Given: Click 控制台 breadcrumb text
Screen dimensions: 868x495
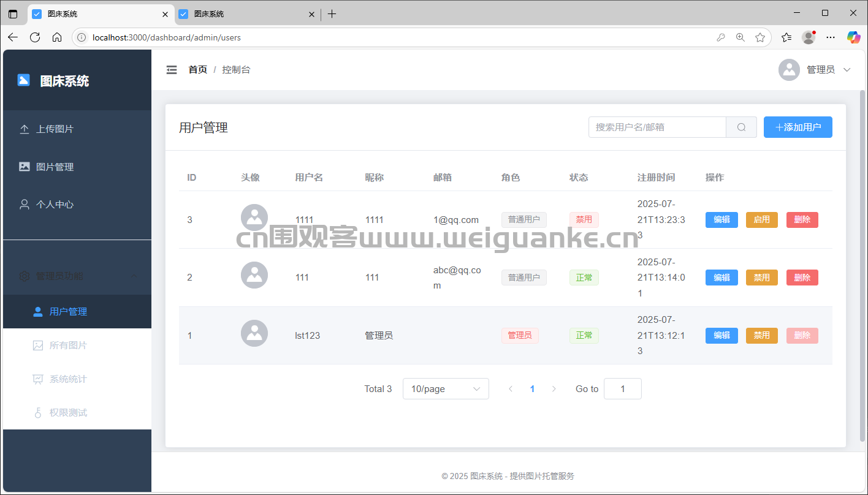Looking at the screenshot, I should coord(236,70).
